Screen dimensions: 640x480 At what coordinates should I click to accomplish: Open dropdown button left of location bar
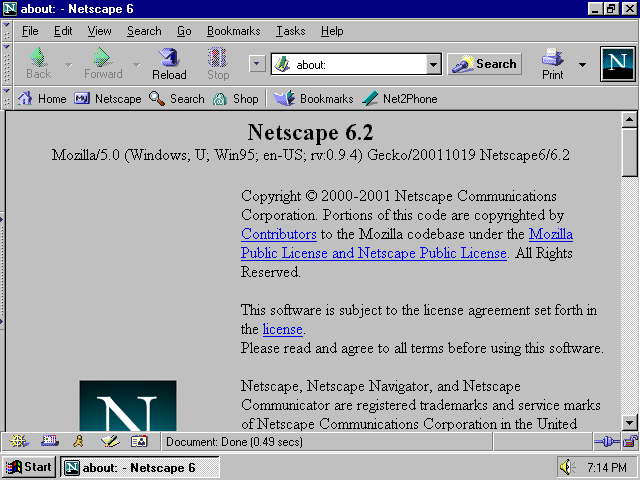257,64
